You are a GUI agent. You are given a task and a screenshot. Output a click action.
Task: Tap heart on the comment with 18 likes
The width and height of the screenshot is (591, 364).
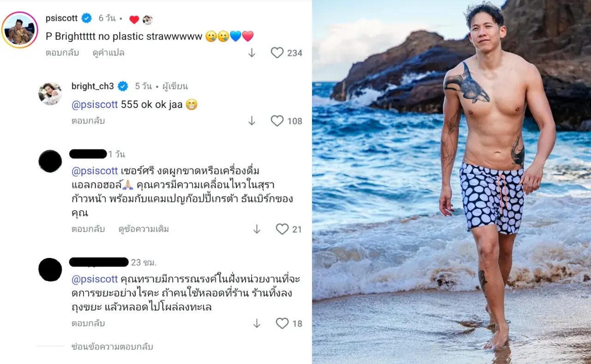pyautogui.click(x=282, y=323)
